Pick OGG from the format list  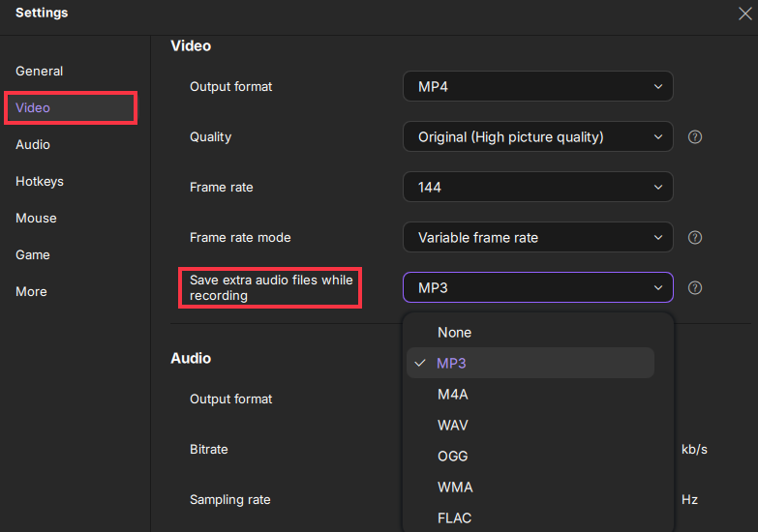[x=531, y=457]
